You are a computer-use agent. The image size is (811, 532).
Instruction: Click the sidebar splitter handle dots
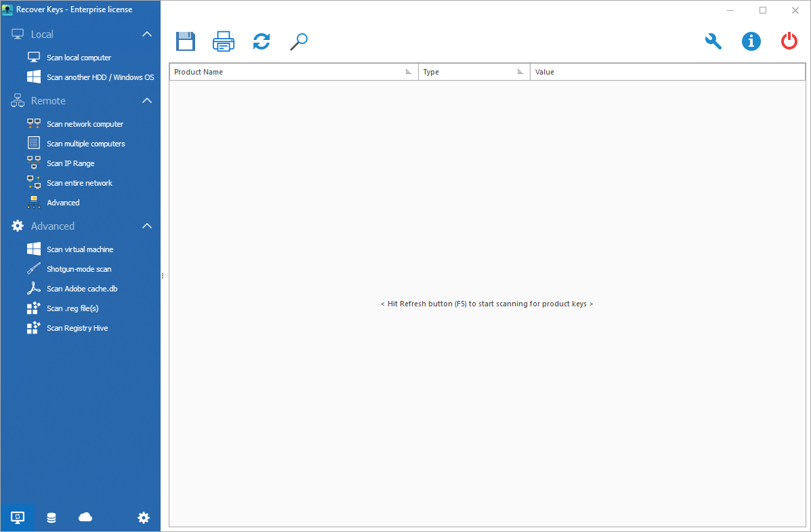pos(163,276)
